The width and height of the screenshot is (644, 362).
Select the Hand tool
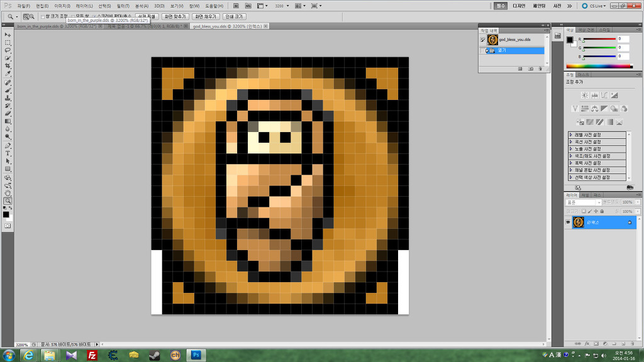[8, 193]
